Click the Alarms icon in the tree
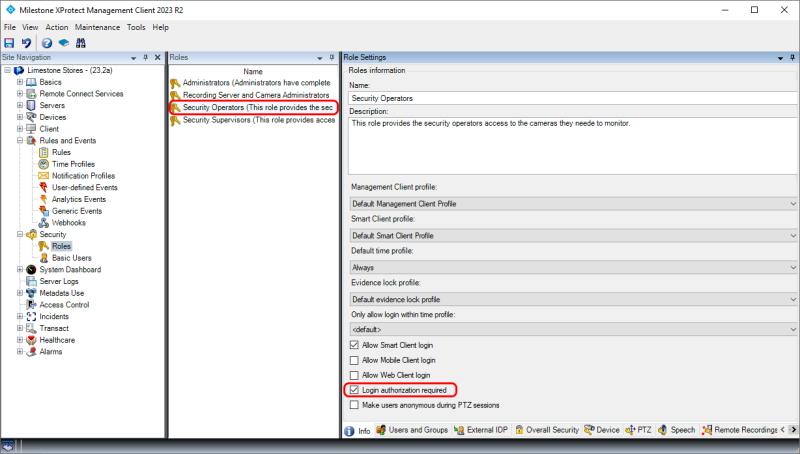The image size is (800, 454). pyautogui.click(x=32, y=352)
